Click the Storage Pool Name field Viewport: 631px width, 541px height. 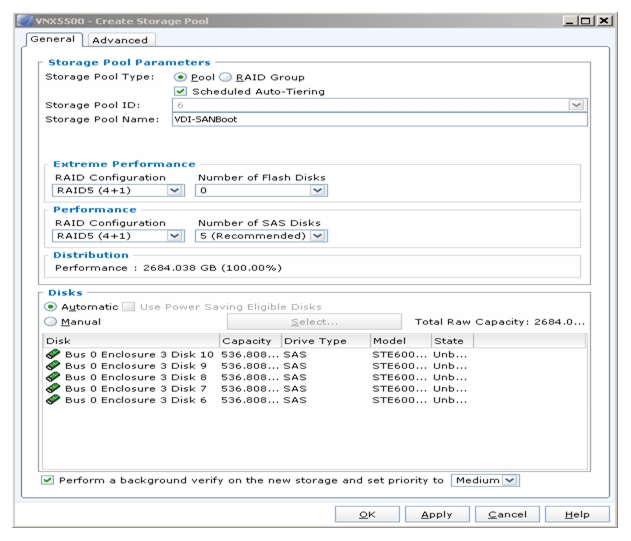pyautogui.click(x=379, y=119)
